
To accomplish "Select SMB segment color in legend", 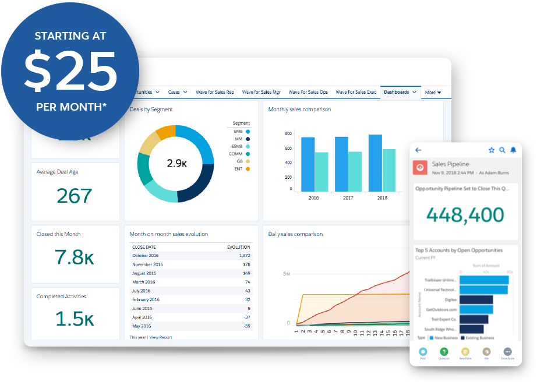I will (248, 132).
